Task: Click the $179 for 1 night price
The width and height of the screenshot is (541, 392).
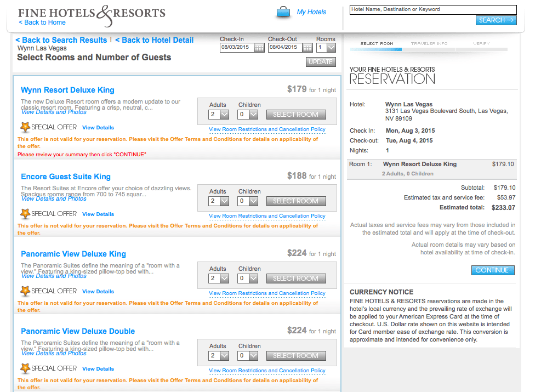Action: pos(311,89)
